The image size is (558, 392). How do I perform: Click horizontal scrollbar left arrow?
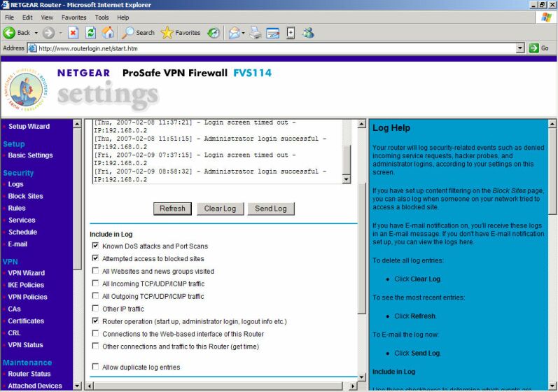tap(90, 386)
